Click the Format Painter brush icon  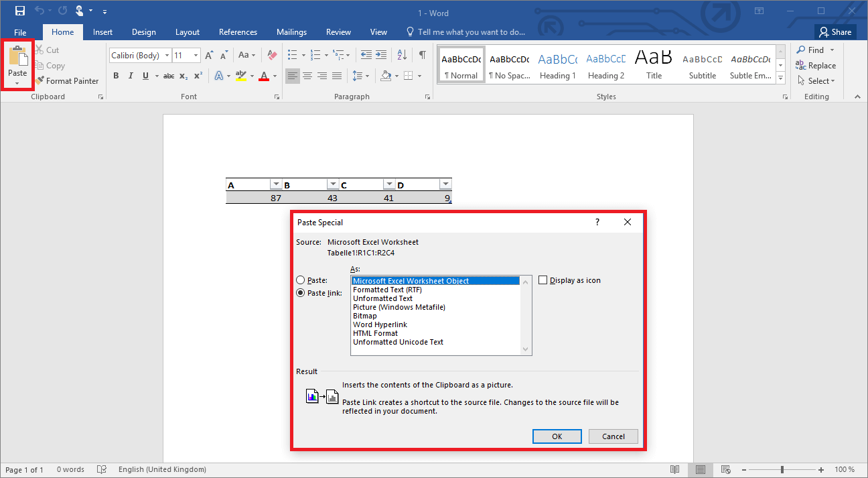tap(40, 81)
